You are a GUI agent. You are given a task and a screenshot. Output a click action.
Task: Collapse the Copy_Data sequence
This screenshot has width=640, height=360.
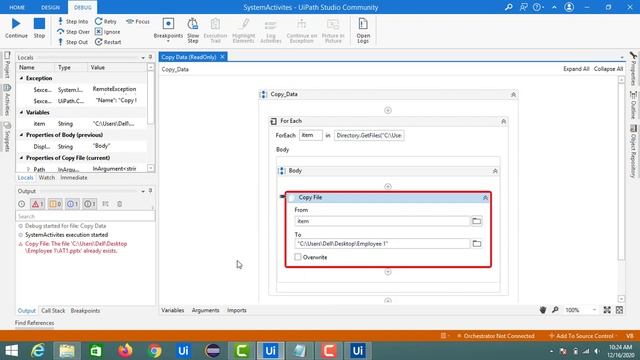point(513,95)
